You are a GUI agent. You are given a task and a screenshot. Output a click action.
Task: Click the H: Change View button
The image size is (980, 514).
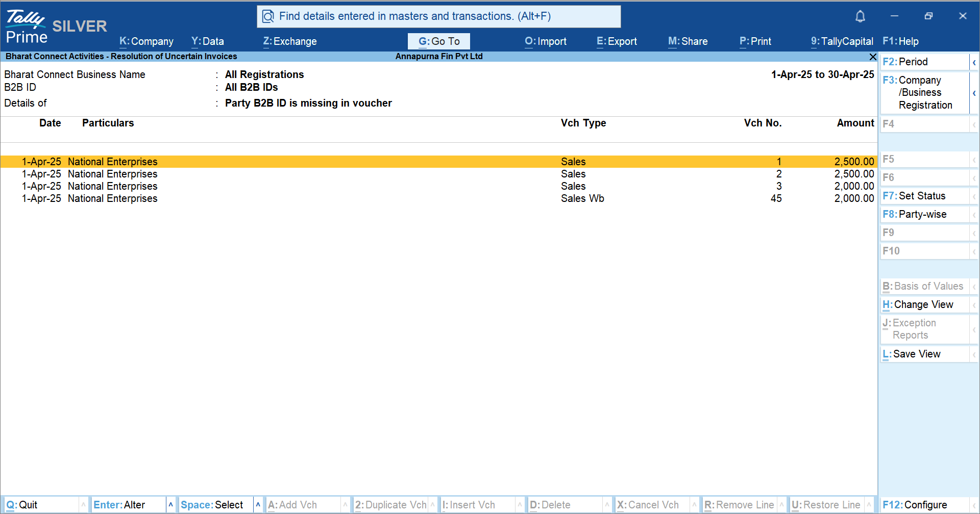point(924,304)
